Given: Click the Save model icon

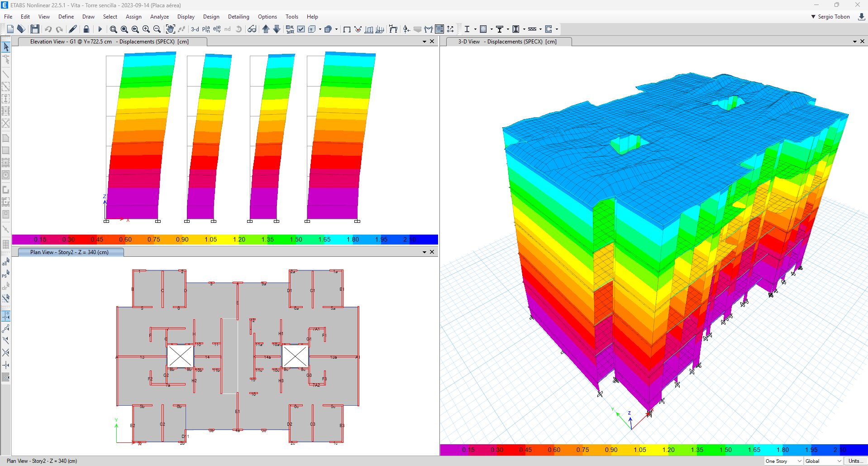Looking at the screenshot, I should click(x=35, y=29).
